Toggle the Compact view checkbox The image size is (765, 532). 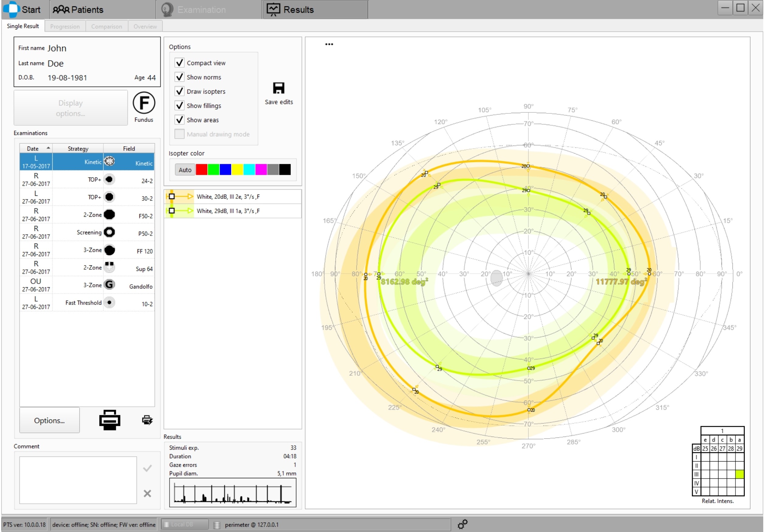click(x=179, y=63)
